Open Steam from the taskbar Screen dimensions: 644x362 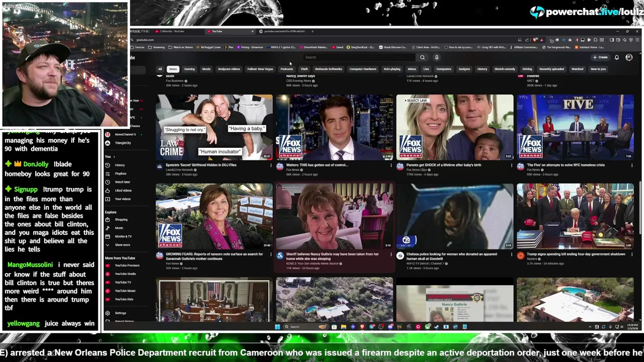[x=437, y=327]
